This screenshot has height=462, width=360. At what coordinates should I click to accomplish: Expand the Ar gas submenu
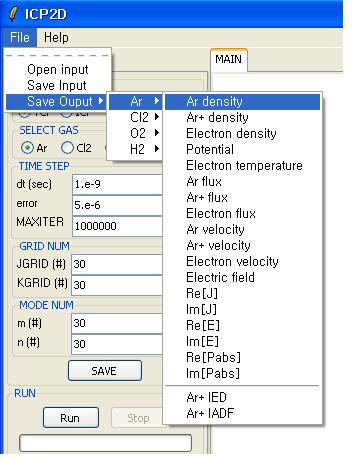pos(136,101)
